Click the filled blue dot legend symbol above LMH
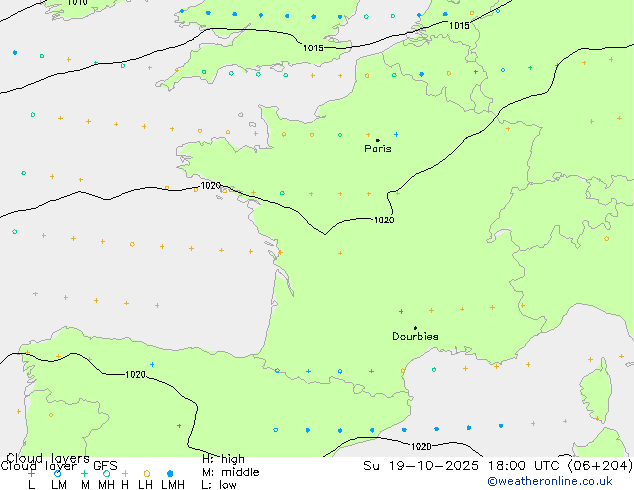 170,473
